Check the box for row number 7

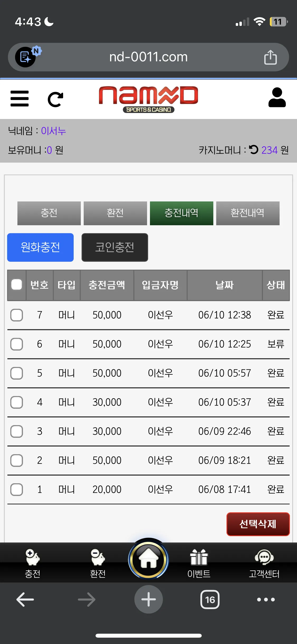(17, 315)
